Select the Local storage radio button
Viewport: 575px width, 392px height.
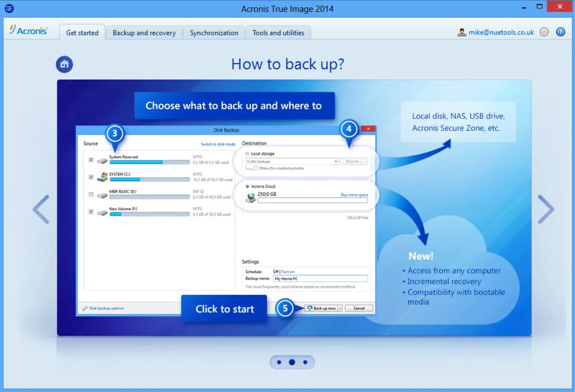click(x=248, y=154)
